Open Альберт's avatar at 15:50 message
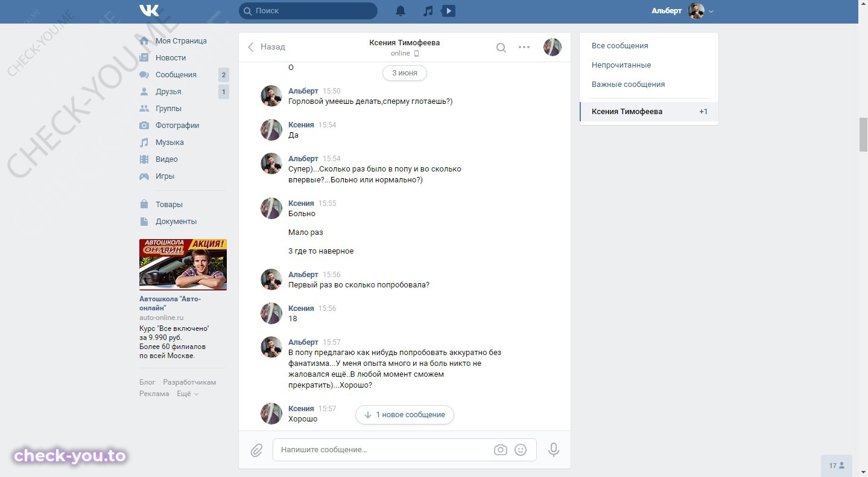868x477 pixels. point(271,96)
